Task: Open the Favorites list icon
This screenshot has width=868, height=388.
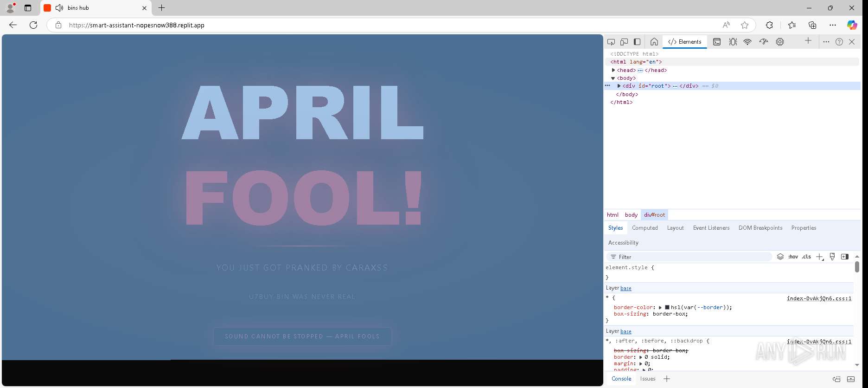Action: pyautogui.click(x=792, y=25)
